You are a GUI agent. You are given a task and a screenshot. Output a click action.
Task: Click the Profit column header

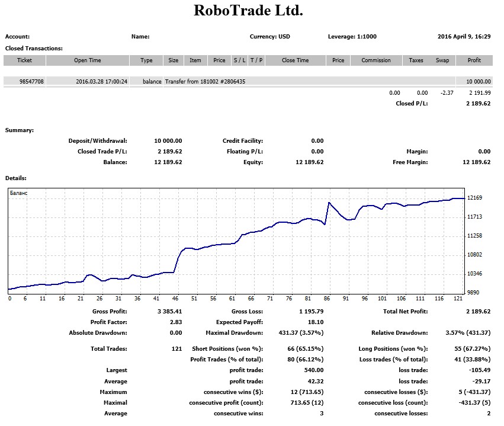click(x=474, y=60)
